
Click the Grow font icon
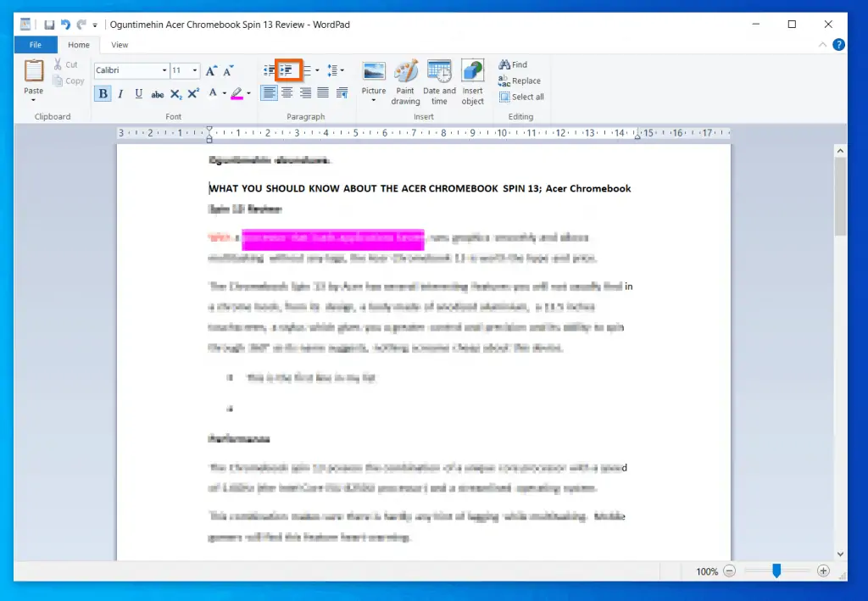[x=211, y=70]
